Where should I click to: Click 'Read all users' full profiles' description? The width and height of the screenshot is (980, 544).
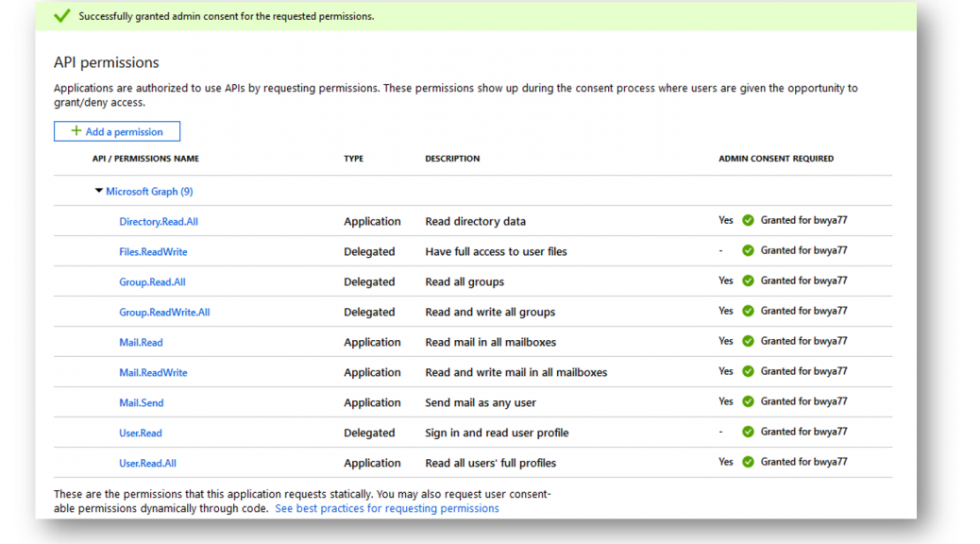click(491, 463)
